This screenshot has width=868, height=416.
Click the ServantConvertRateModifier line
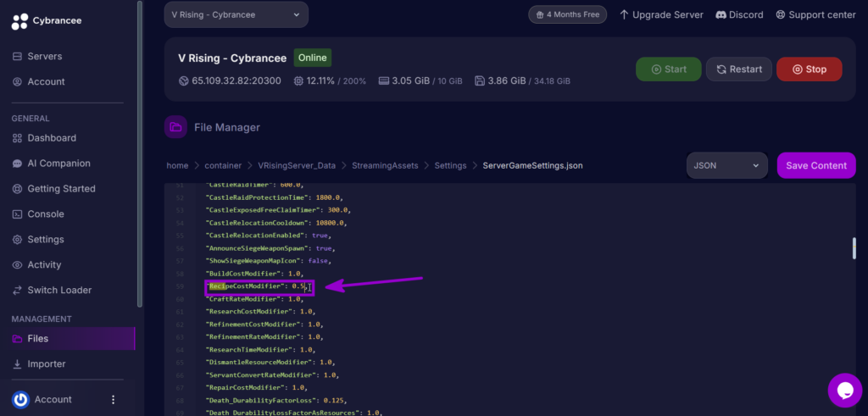click(x=273, y=375)
